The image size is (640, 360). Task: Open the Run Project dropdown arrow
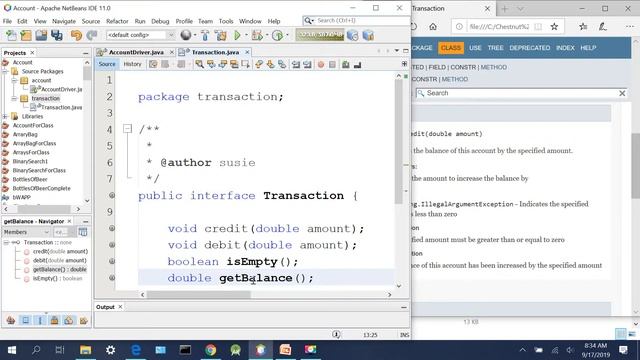(x=246, y=36)
